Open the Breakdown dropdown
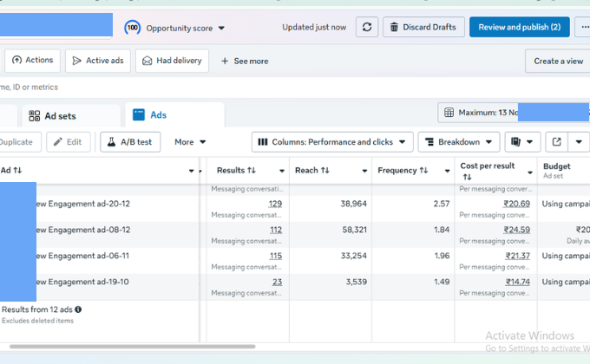The image size is (590, 364). point(458,142)
